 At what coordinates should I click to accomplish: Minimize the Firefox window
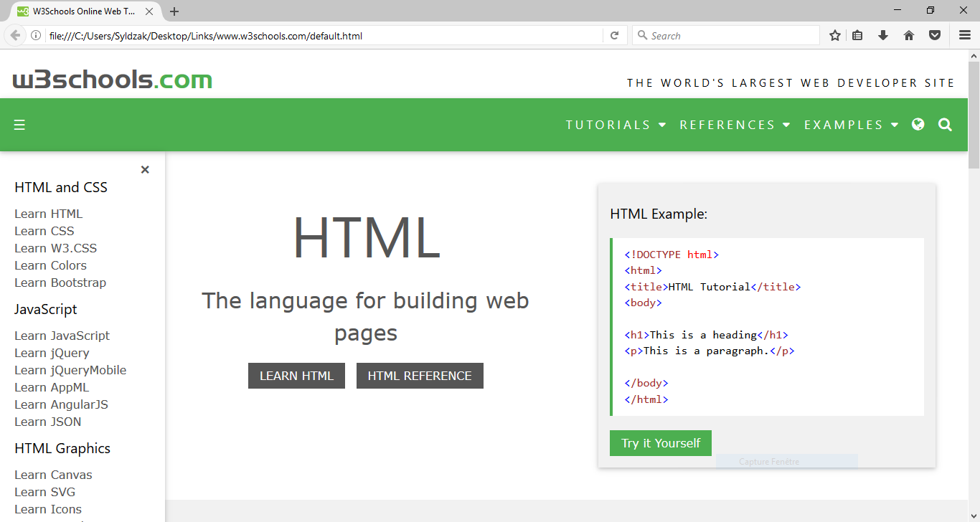click(897, 10)
